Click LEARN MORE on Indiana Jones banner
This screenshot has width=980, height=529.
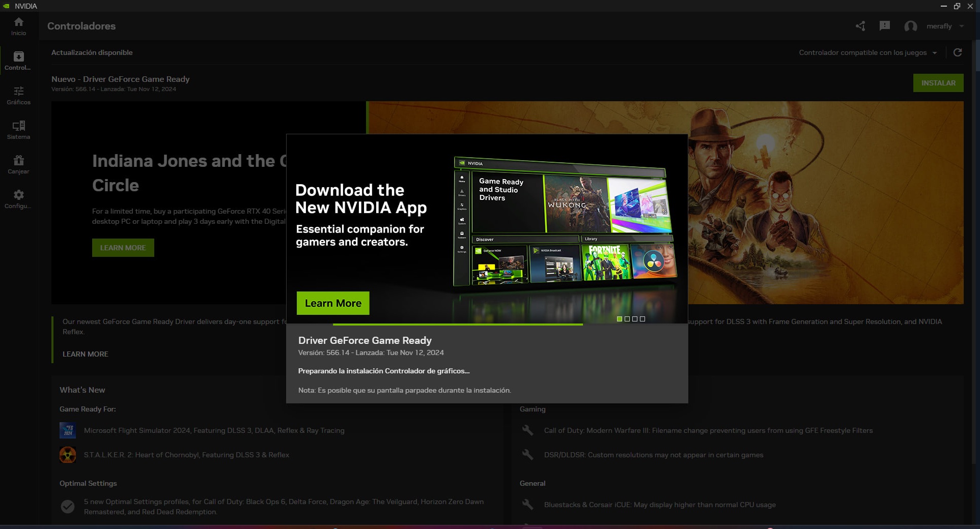coord(123,248)
